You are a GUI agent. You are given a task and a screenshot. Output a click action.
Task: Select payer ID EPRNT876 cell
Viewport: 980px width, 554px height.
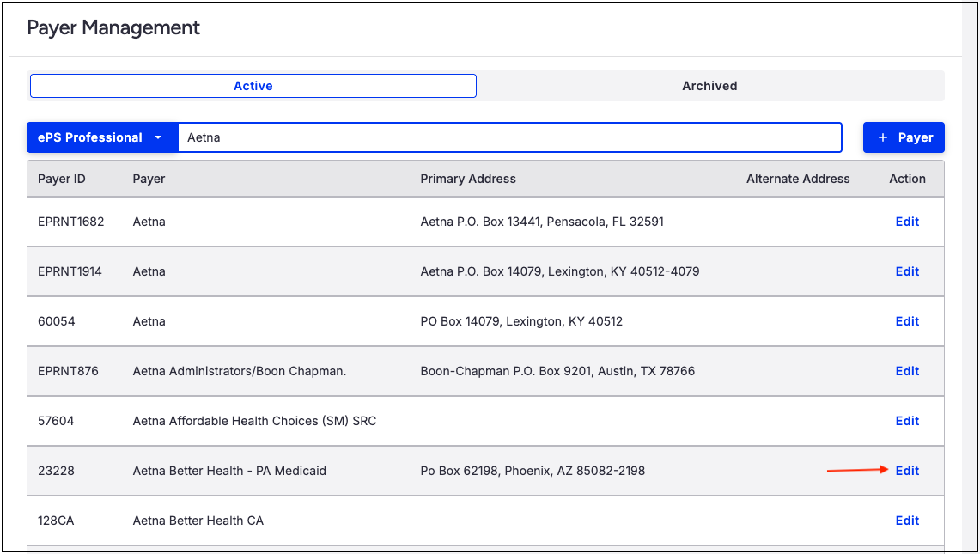pos(68,371)
